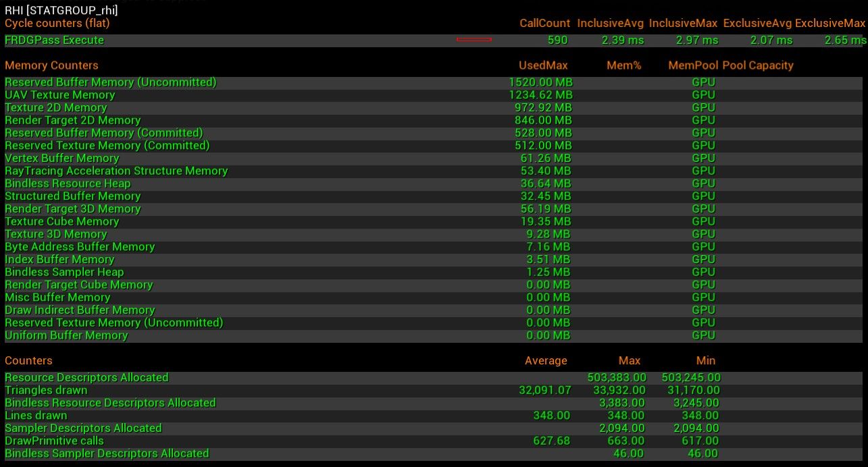
Task: Select Reserved Texture Memory (Committed) row
Action: [434, 145]
